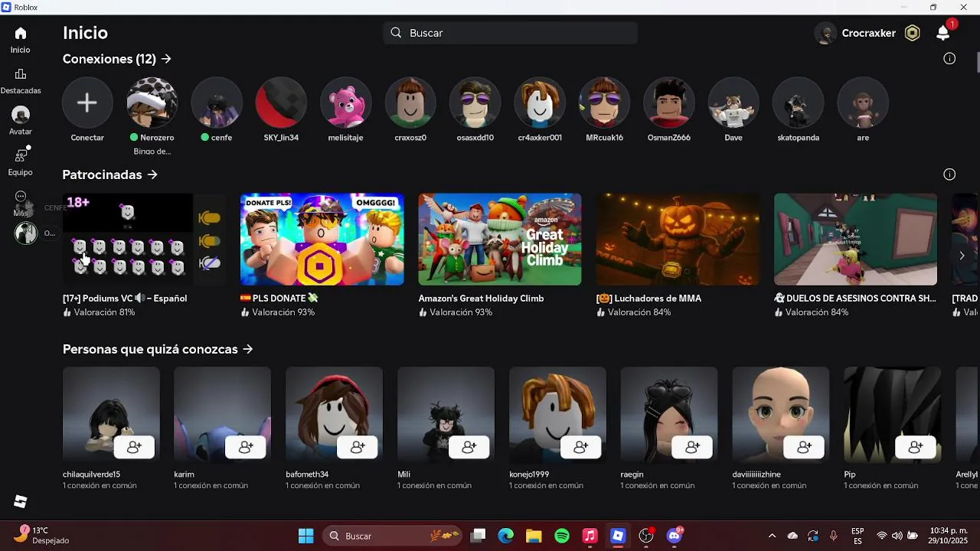Screen dimensions: 980x551
Task: Add konejo1999 as a connection
Action: (x=581, y=447)
